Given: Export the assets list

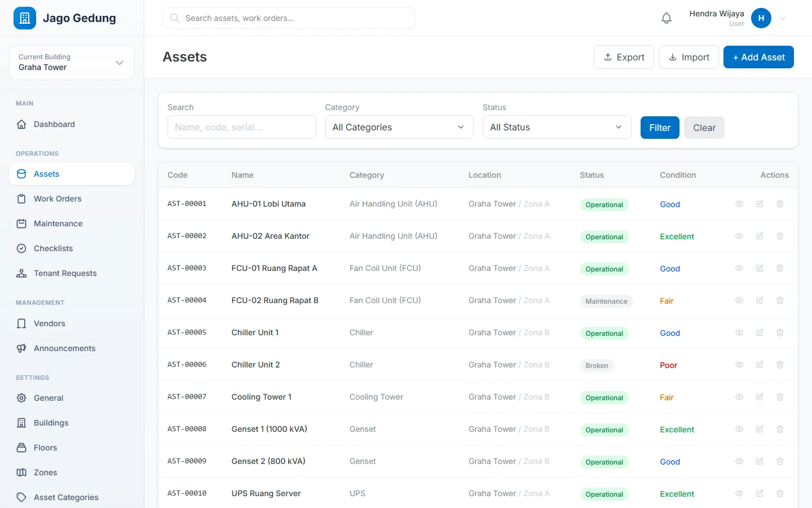Looking at the screenshot, I should pyautogui.click(x=624, y=57).
